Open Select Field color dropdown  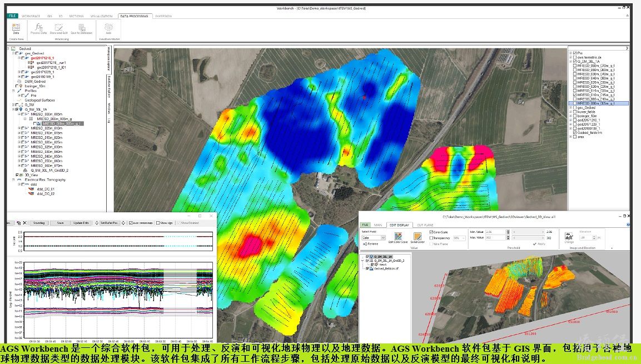tap(383, 238)
